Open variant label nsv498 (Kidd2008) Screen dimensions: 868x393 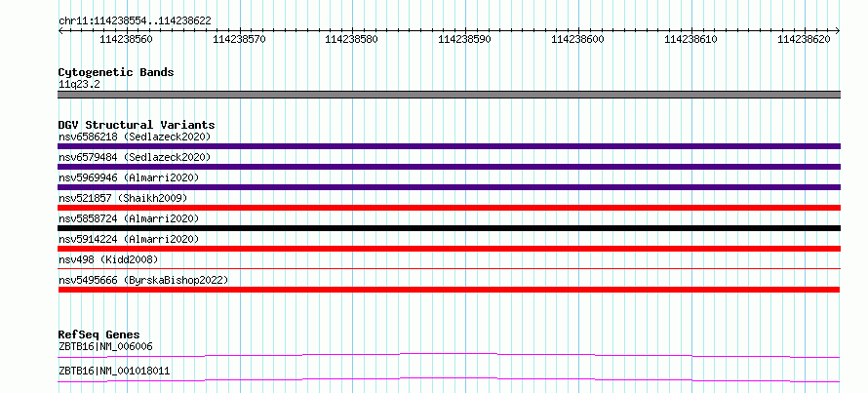coord(108,259)
